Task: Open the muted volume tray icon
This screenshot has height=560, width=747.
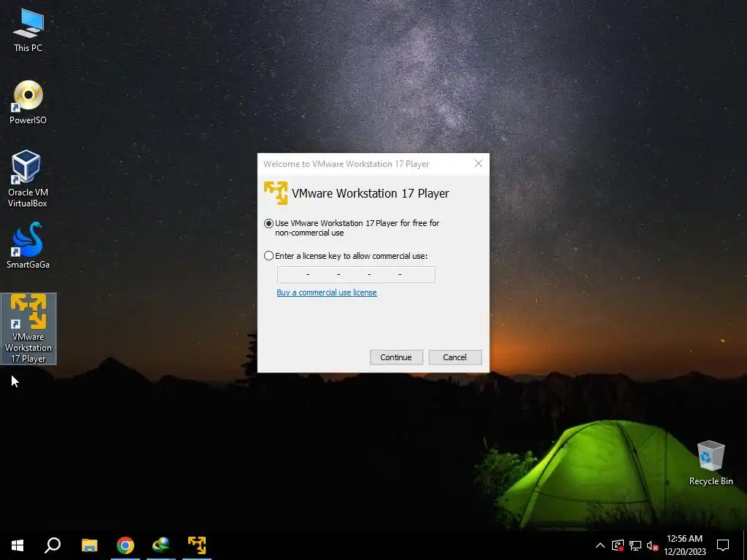Action: [653, 545]
